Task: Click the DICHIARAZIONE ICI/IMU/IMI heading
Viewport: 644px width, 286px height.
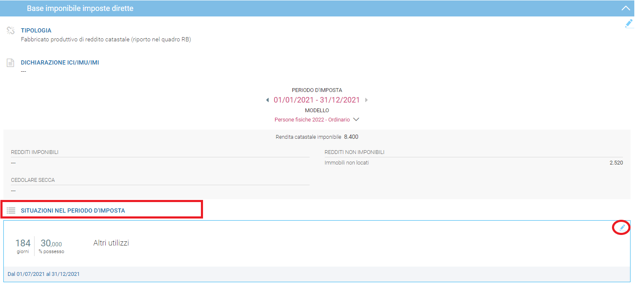Action: tap(60, 62)
